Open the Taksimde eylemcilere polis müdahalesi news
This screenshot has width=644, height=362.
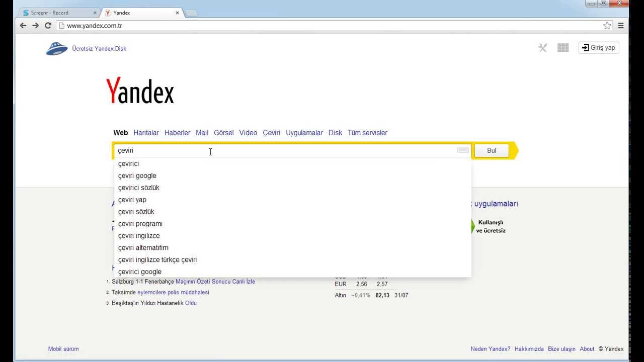click(x=160, y=292)
